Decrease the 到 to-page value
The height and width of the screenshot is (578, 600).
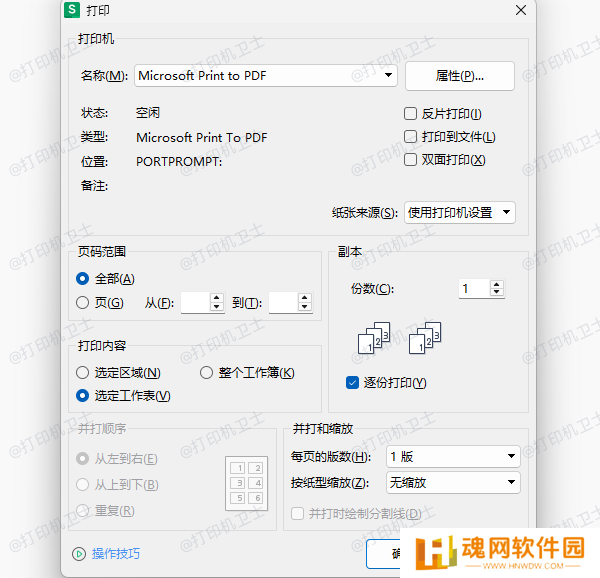305,307
